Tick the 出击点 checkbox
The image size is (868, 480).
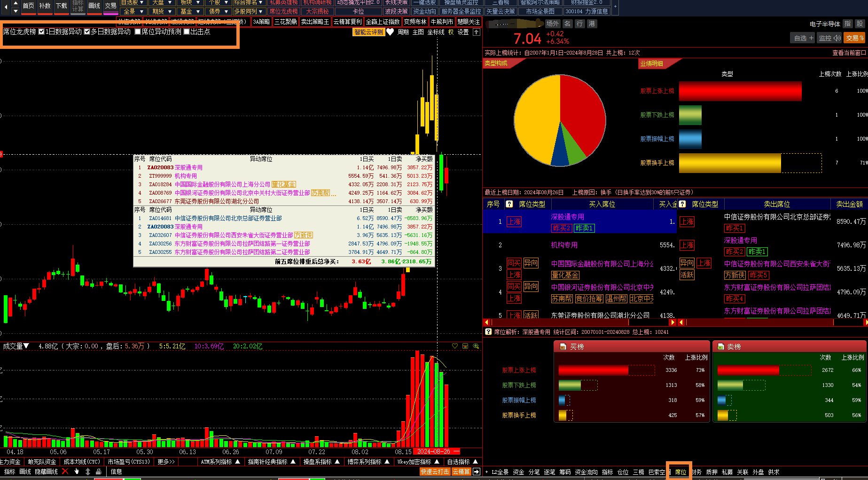coord(187,31)
